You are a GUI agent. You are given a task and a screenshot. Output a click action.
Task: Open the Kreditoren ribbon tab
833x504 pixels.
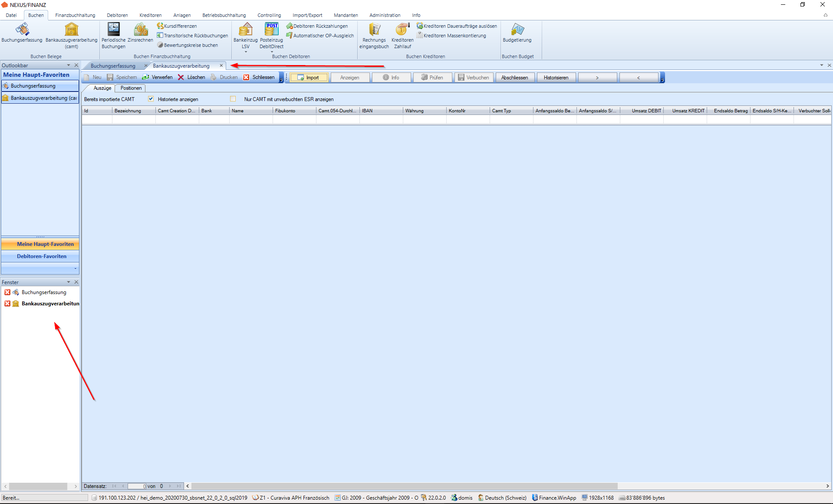point(151,15)
